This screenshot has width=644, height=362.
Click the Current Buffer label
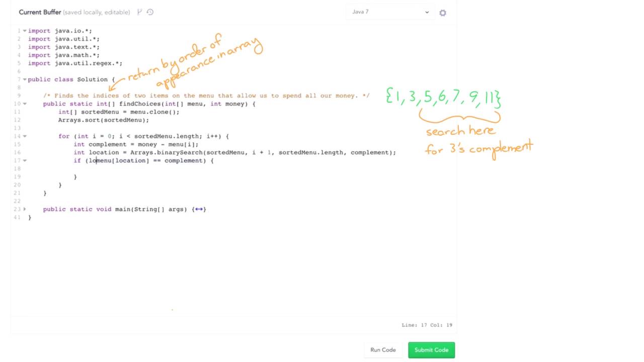pos(40,12)
